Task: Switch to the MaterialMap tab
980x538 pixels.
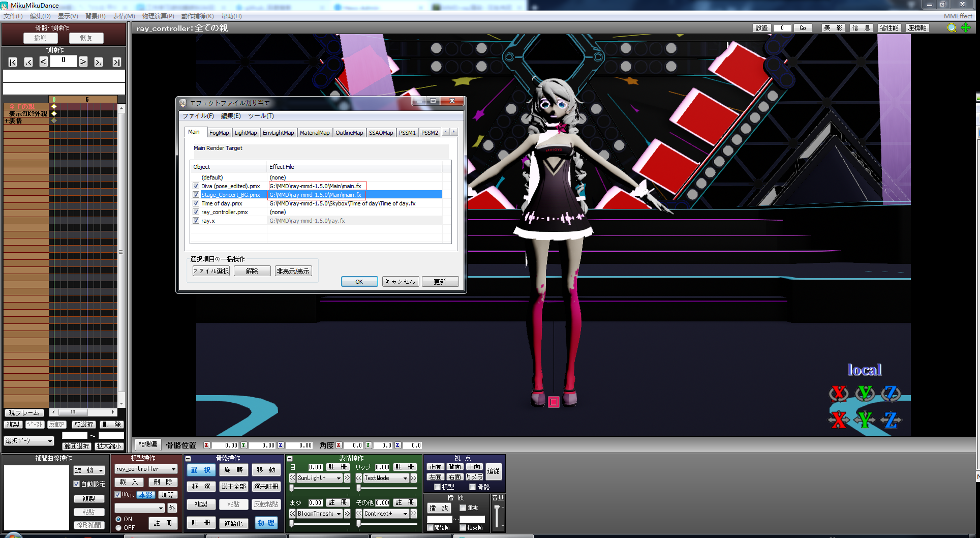Action: tap(315, 133)
